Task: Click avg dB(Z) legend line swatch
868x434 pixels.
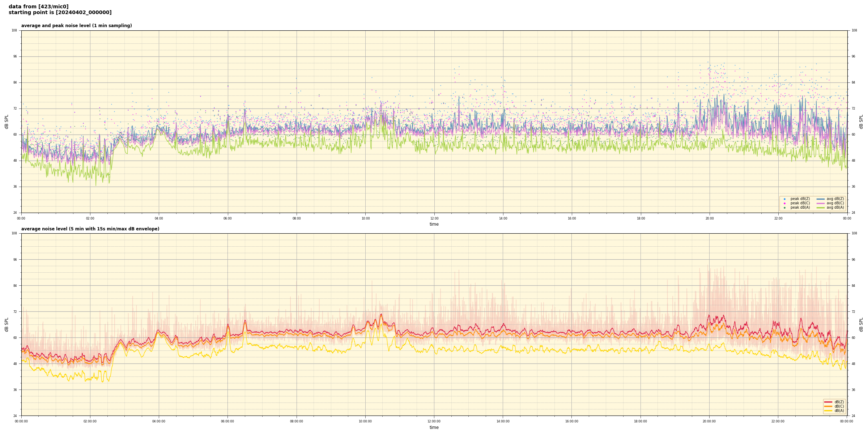Action: [821, 199]
